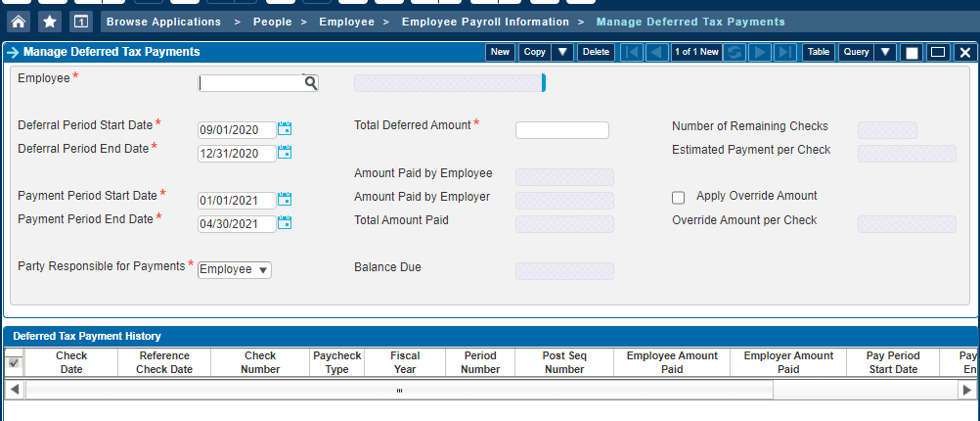Screen dimensions: 980x421
Task: Switch to Table view
Action: 818,52
